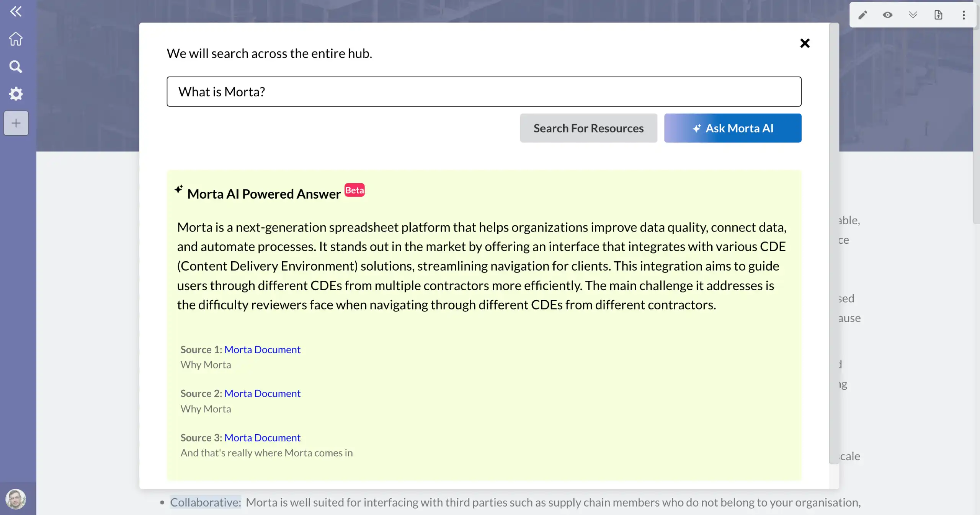
Task: Click the plus icon in sidebar
Action: (x=16, y=123)
